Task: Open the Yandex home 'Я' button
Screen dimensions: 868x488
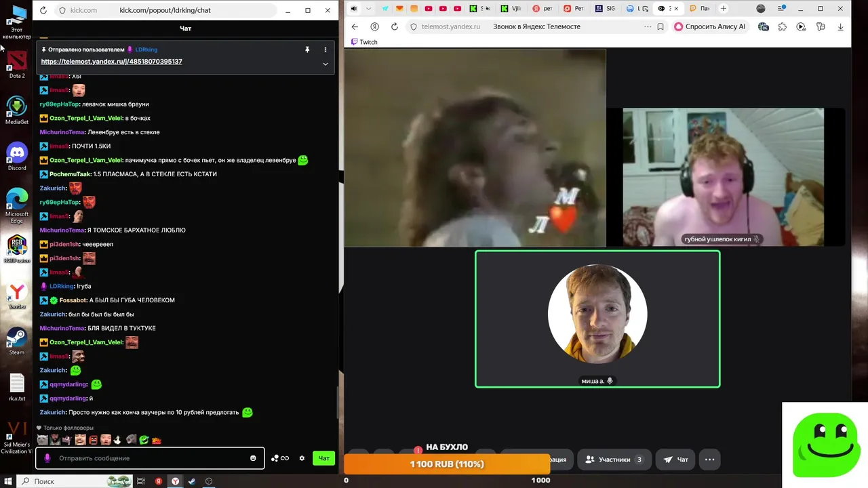Action: [374, 26]
